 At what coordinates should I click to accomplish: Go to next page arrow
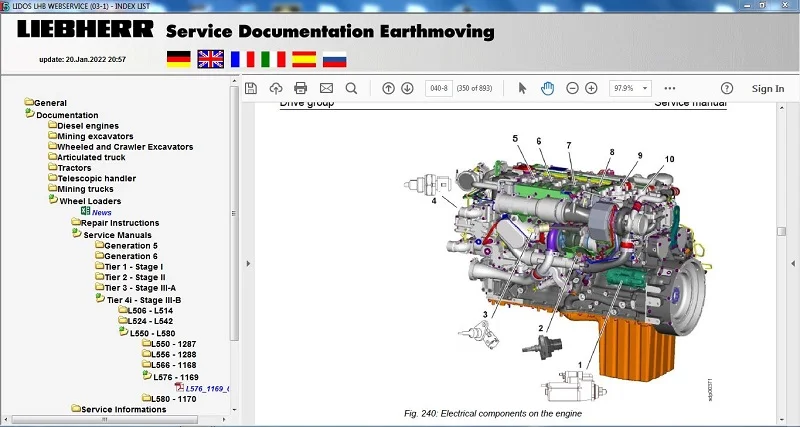[x=407, y=88]
